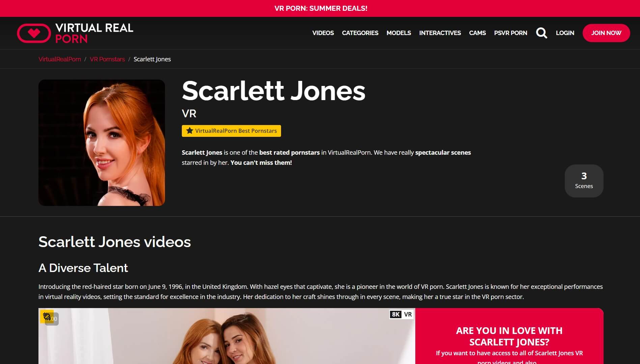This screenshot has width=640, height=364.
Task: Click the LOGIN link
Action: tap(565, 33)
